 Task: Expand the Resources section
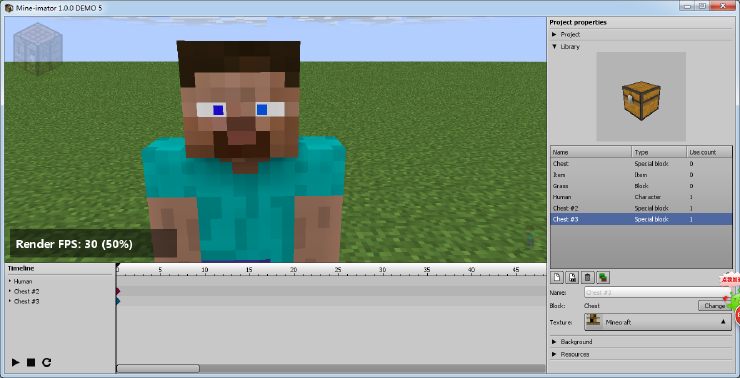pos(555,354)
